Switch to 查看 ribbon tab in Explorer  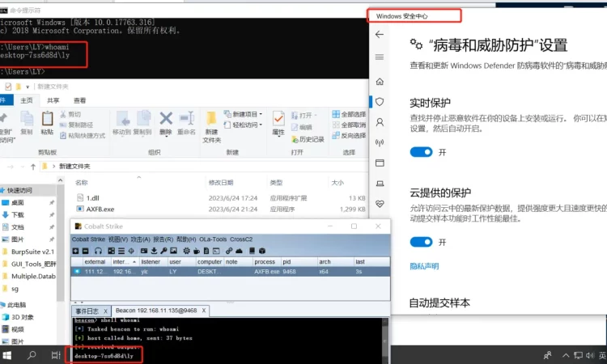click(x=79, y=100)
